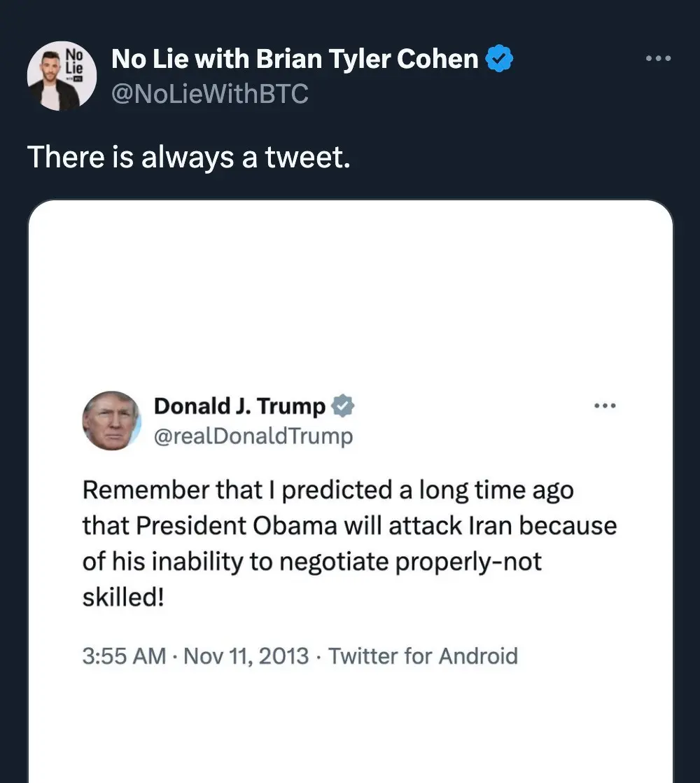Click the 3:55 AM timestamp
The width and height of the screenshot is (700, 783).
(x=124, y=656)
